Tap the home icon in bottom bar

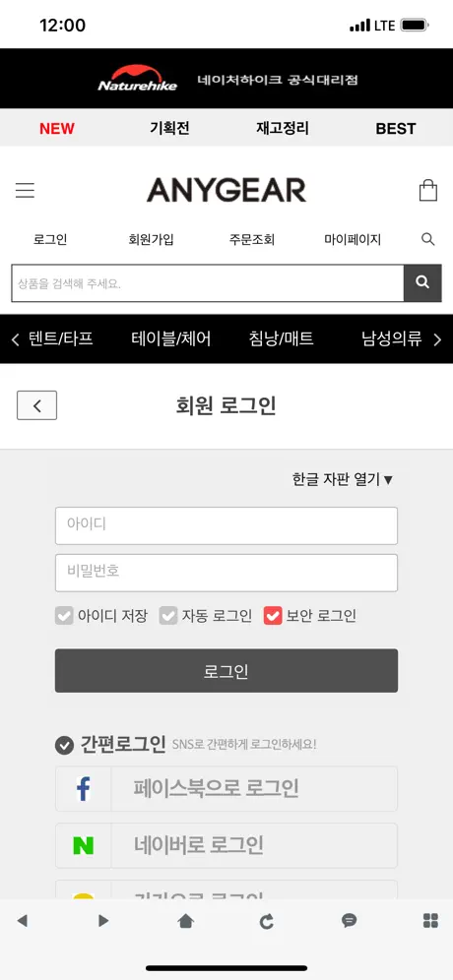[186, 921]
